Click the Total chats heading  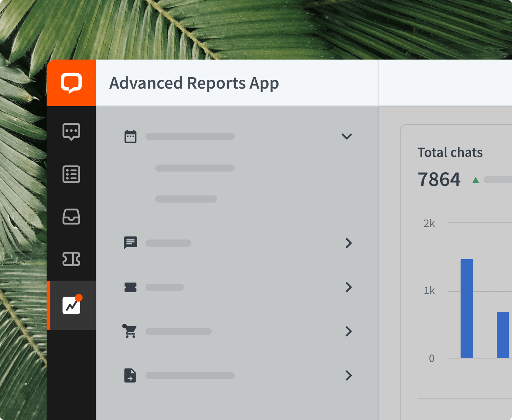(x=450, y=152)
